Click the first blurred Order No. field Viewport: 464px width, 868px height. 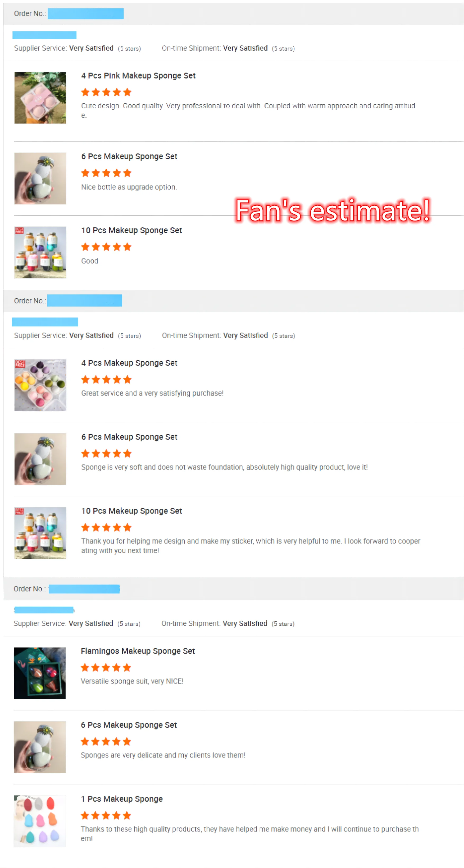(86, 14)
